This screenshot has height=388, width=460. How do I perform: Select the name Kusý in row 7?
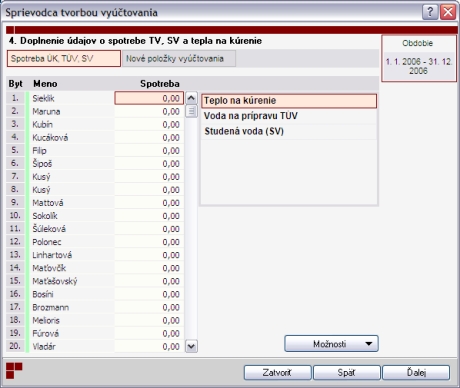pos(41,177)
